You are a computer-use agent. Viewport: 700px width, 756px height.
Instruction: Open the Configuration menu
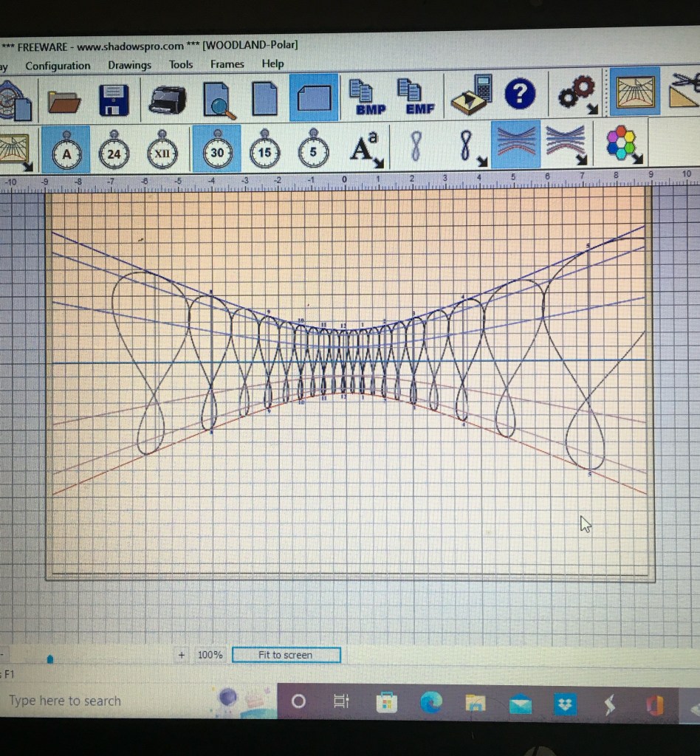point(58,66)
